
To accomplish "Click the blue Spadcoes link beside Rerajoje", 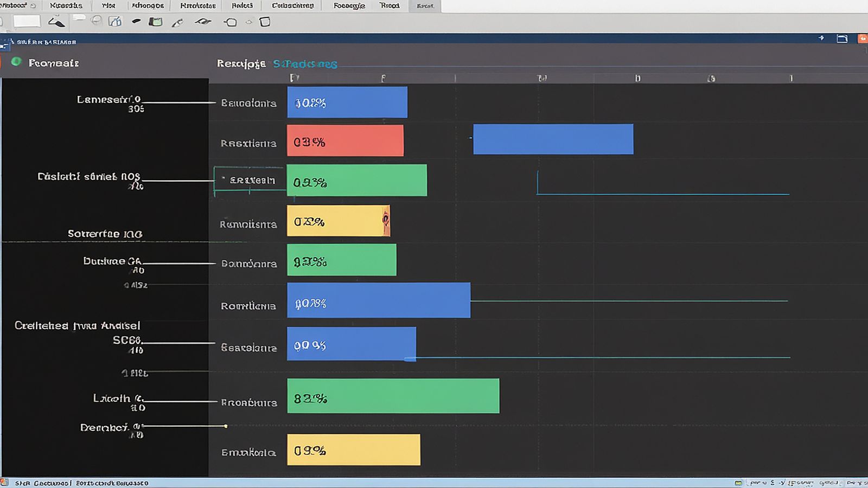I will (x=305, y=64).
